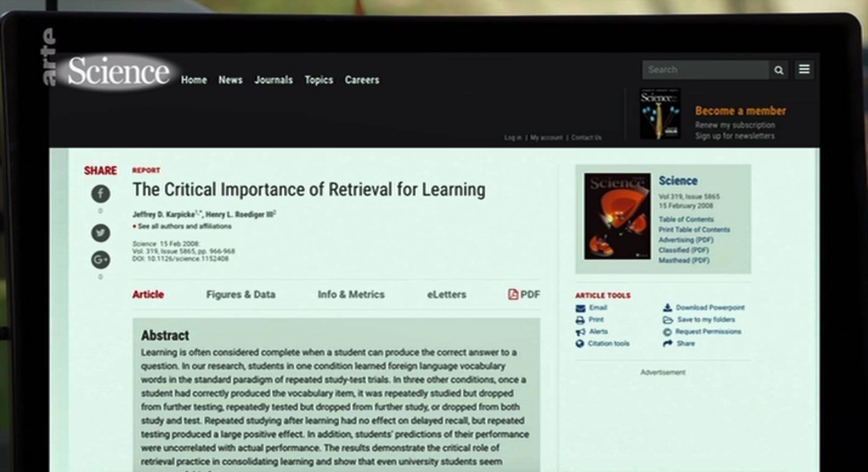Screen dimensions: 868x472
Task: Click the Become a member link
Action: [740, 111]
